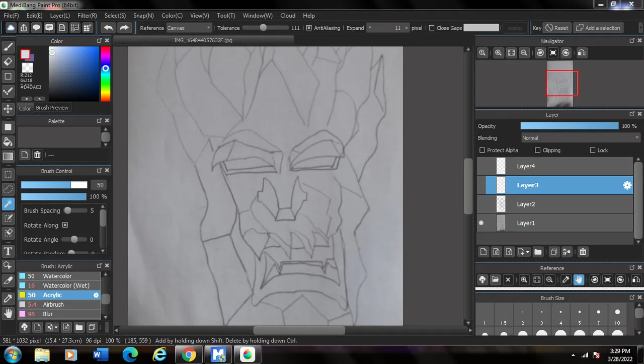Undock the Layer panel
The height and width of the screenshot is (364, 644).
click(632, 115)
